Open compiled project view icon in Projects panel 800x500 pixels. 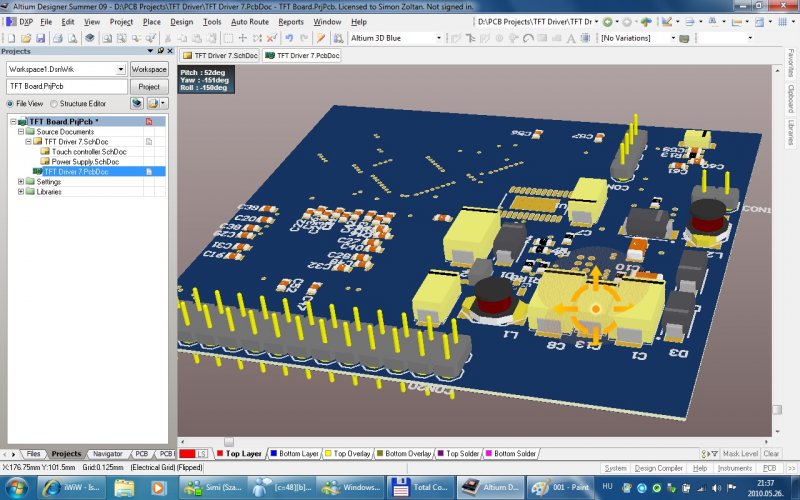[137, 104]
